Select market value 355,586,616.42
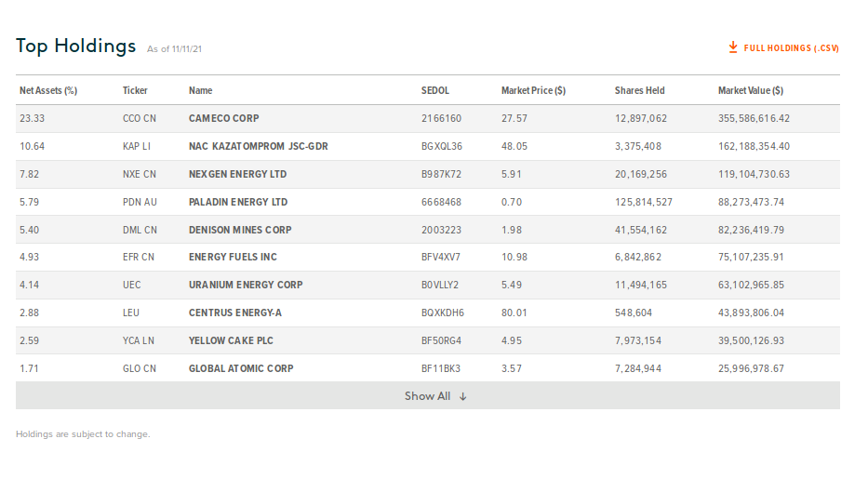The image size is (868, 479). point(754,118)
